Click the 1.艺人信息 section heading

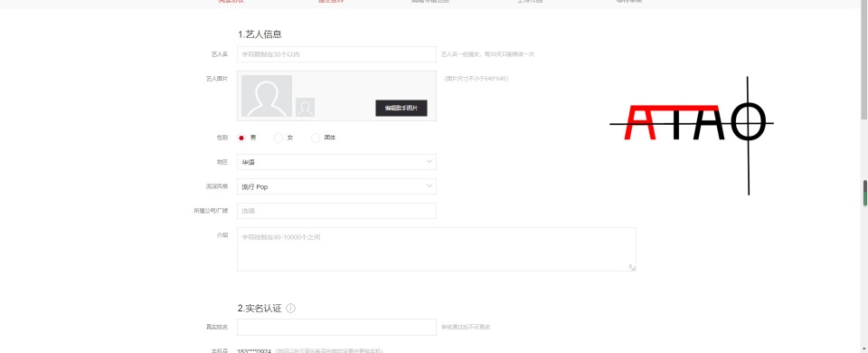(259, 34)
